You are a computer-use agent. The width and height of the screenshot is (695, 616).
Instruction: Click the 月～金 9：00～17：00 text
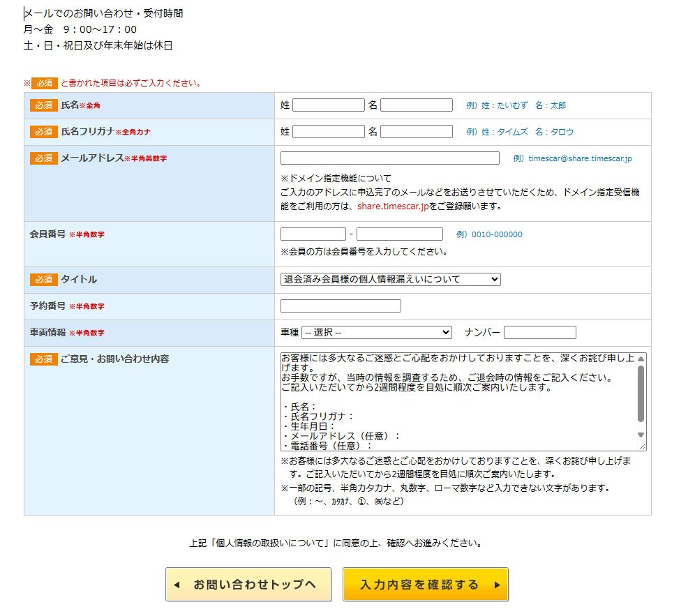pos(80,29)
